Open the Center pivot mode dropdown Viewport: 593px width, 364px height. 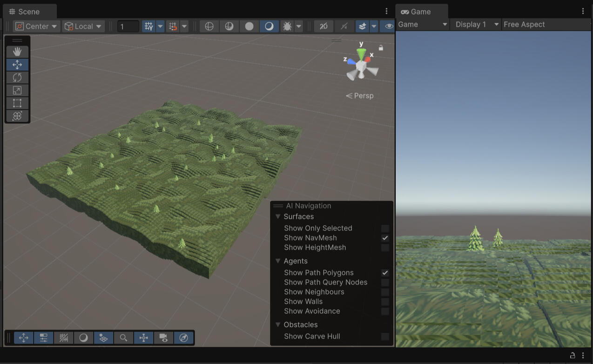point(36,27)
